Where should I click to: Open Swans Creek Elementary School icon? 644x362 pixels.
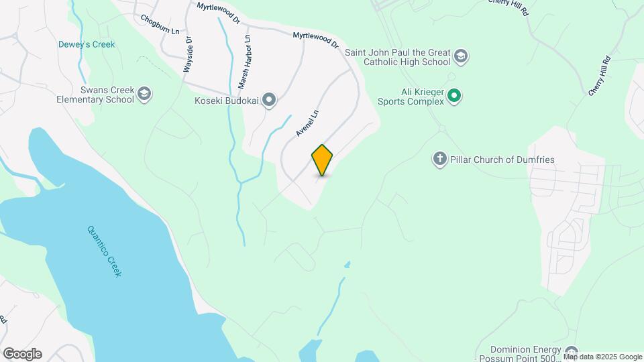(144, 95)
